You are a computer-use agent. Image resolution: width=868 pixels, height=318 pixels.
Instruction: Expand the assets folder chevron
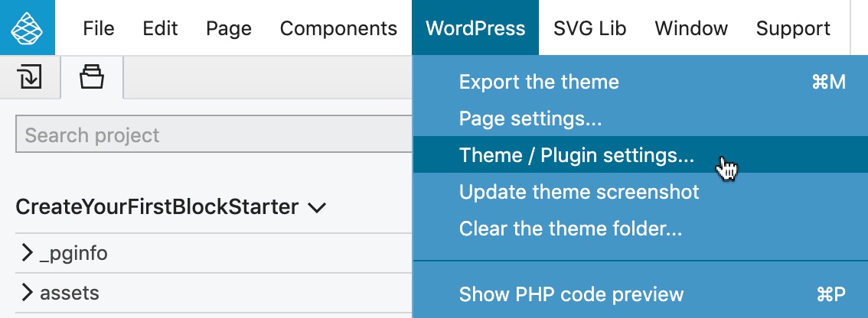27,292
